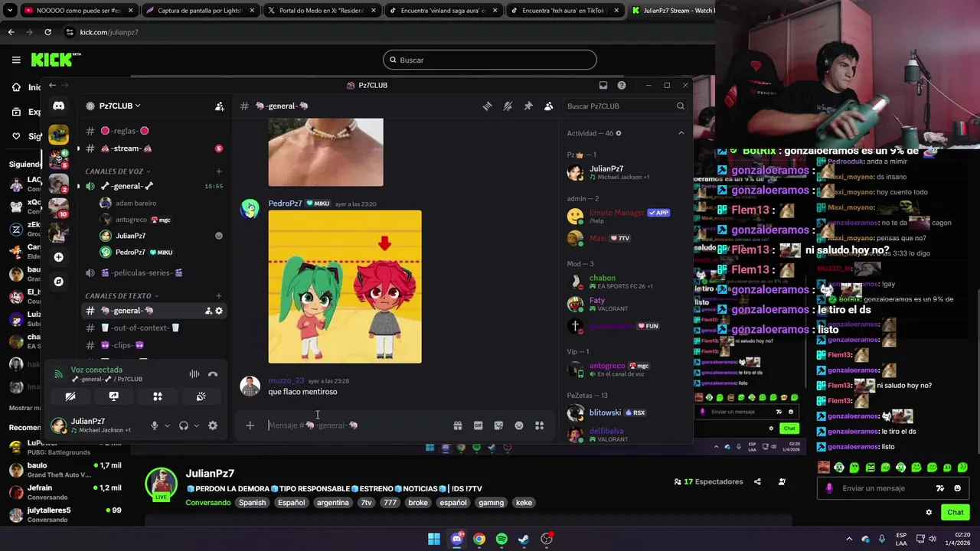Toggle member list icon in Discord header
Viewport: 980px width, 551px height.
tap(548, 106)
